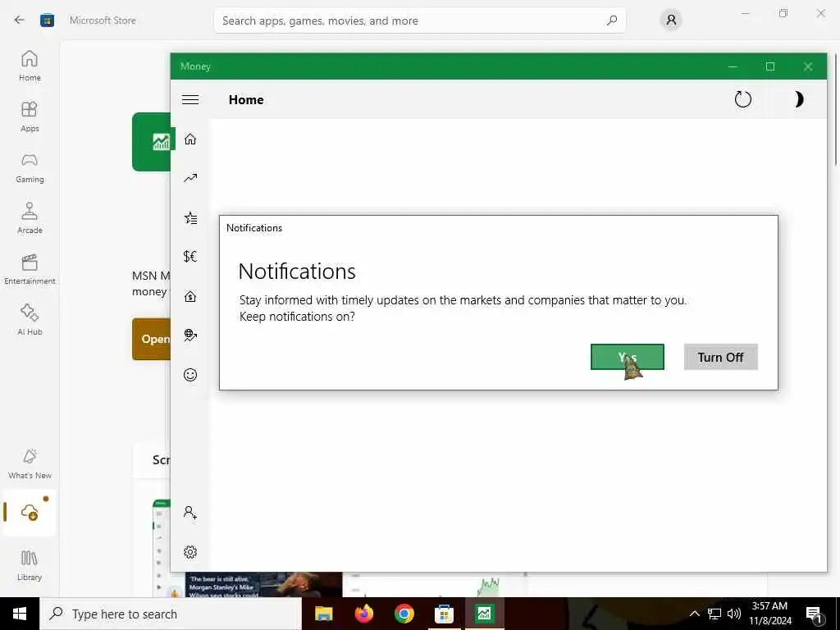Screen dimensions: 840x630
Task: Open AI Hub in Microsoft Store sidebar
Action: (x=30, y=320)
